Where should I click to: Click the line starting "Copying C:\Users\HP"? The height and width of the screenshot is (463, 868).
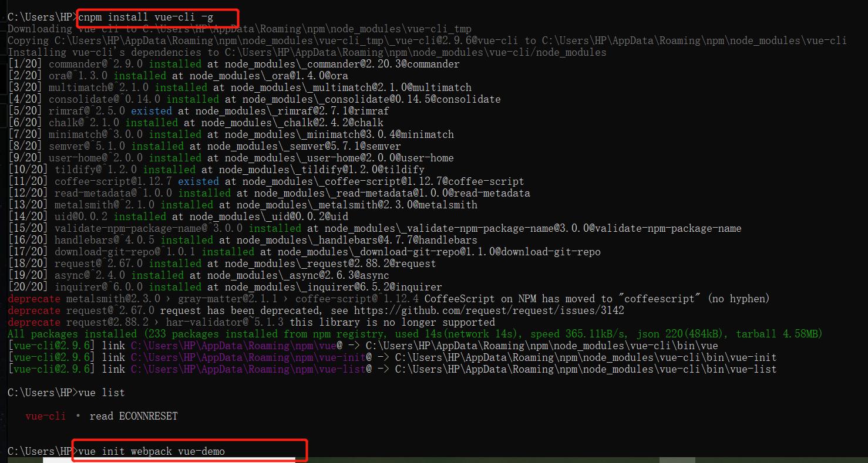(x=427, y=40)
